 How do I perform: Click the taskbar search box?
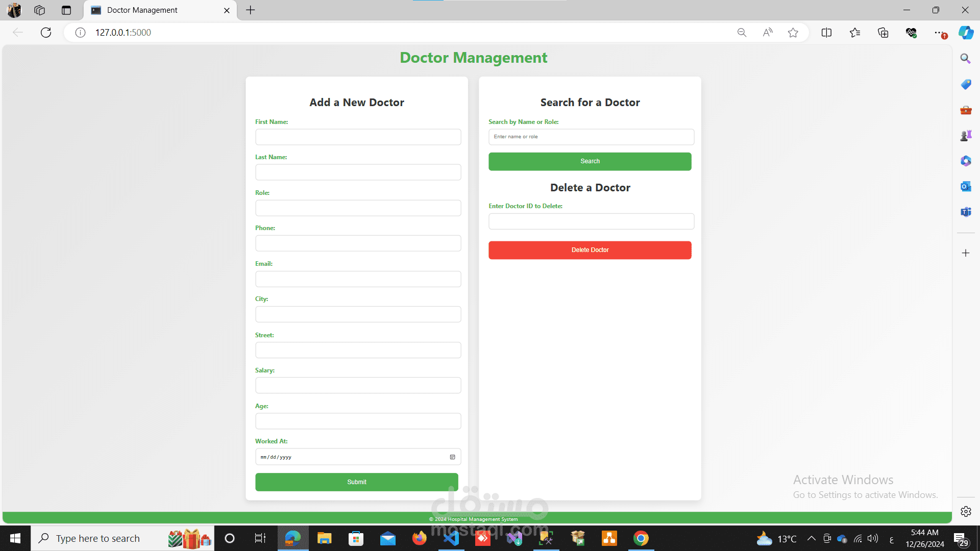(122, 538)
